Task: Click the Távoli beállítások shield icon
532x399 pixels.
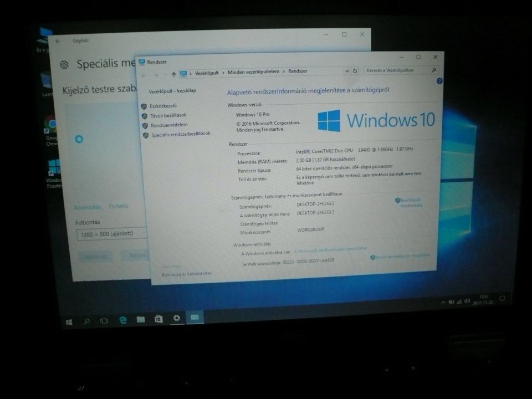Action: click(x=145, y=116)
